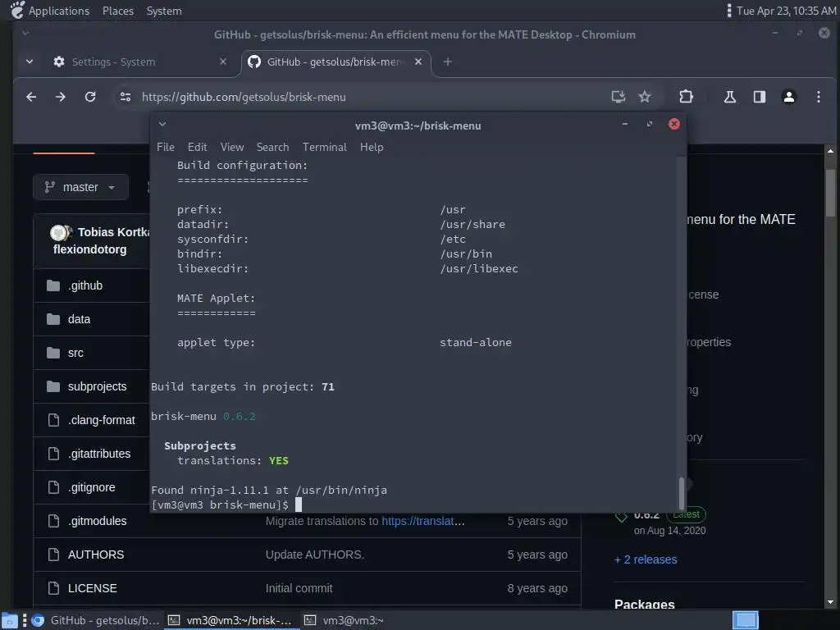Go back in Chromium browser
Viewport: 840px width, 630px height.
tap(32, 97)
